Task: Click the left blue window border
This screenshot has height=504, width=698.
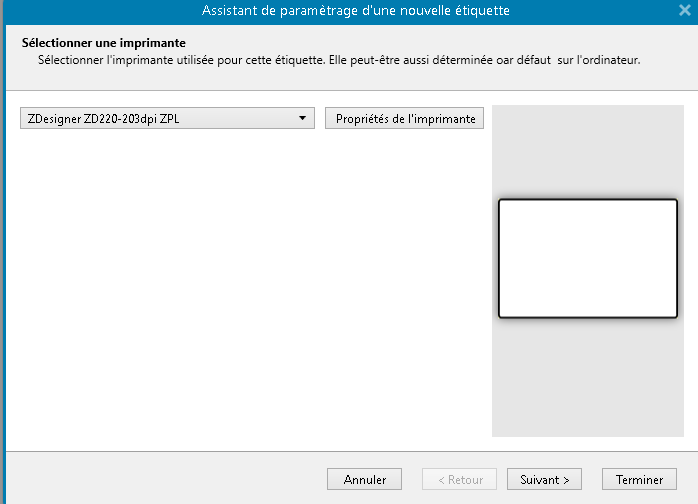Action: point(2,250)
